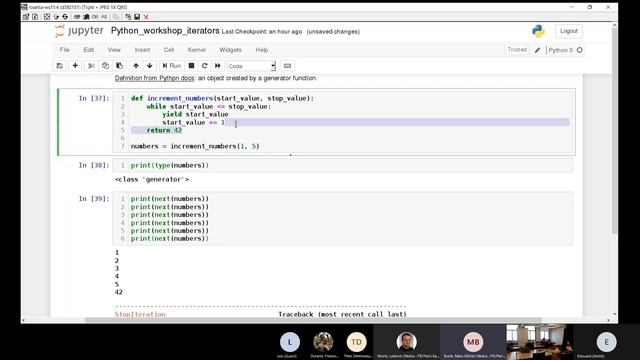Click the Python logo icon

[538, 31]
